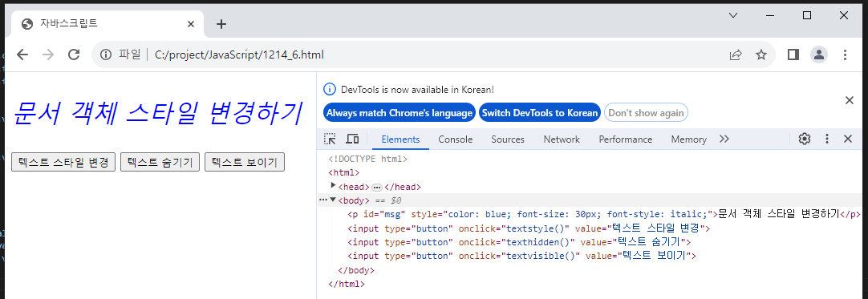Expand the head element in the DOM tree

[333, 186]
